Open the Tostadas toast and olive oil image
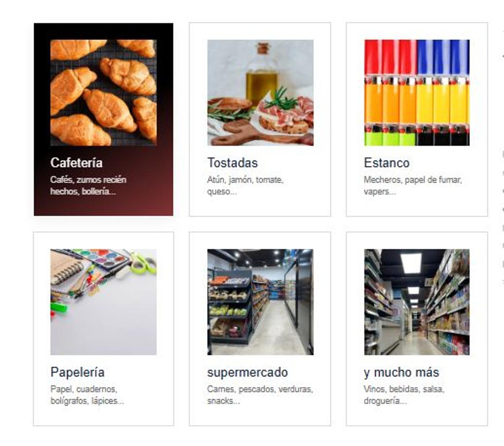The width and height of the screenshot is (504, 446). pyautogui.click(x=260, y=93)
